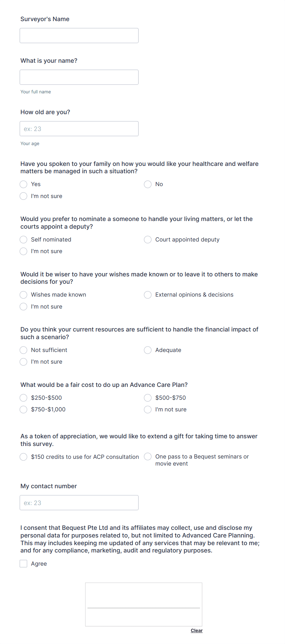Viewport: 285px width, 644px height.
Task: Select External opinions & decisions
Action: click(148, 295)
